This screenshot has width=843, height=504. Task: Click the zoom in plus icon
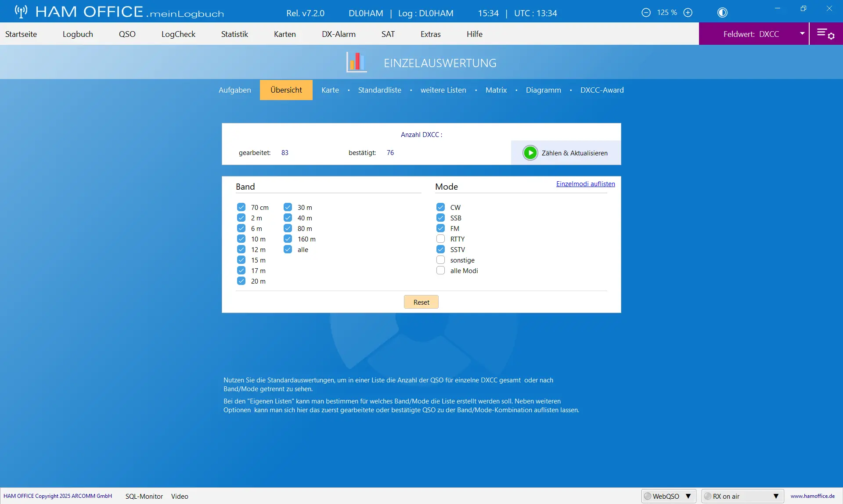pyautogui.click(x=688, y=13)
